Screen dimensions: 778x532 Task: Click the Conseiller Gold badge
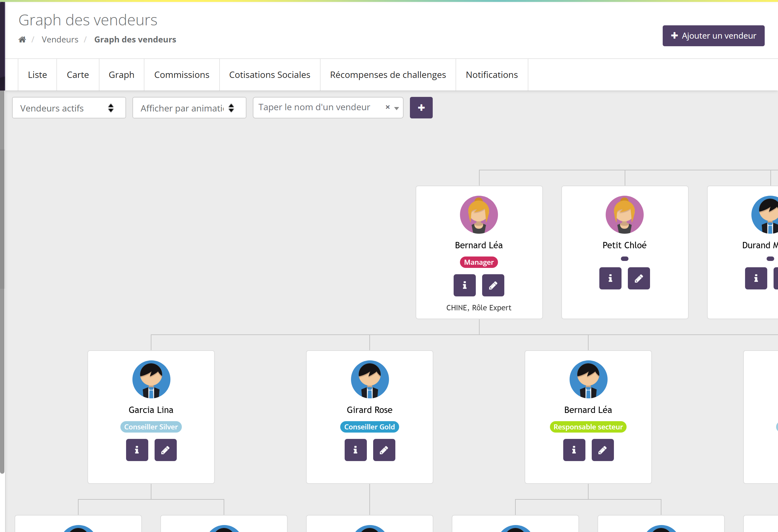click(x=369, y=427)
